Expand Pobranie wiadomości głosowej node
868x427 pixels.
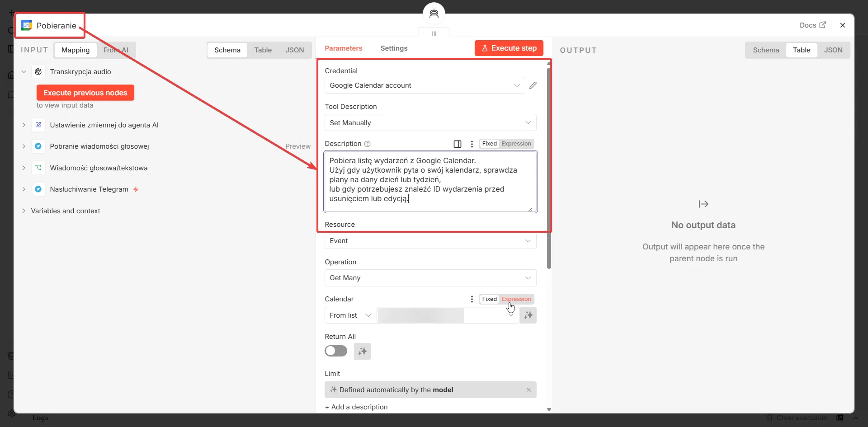pyautogui.click(x=24, y=146)
